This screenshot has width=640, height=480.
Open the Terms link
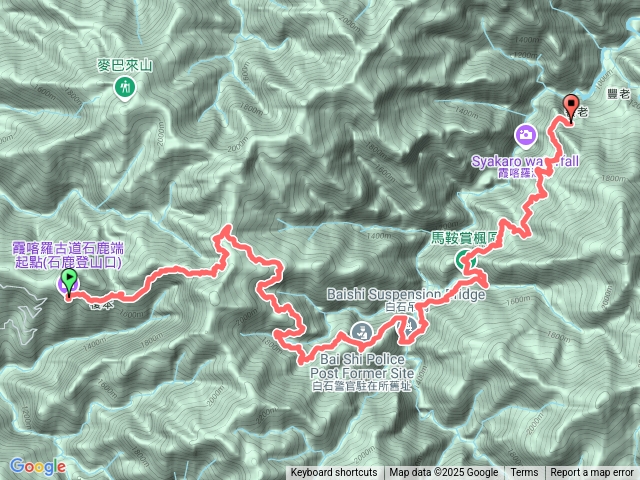[x=524, y=473]
